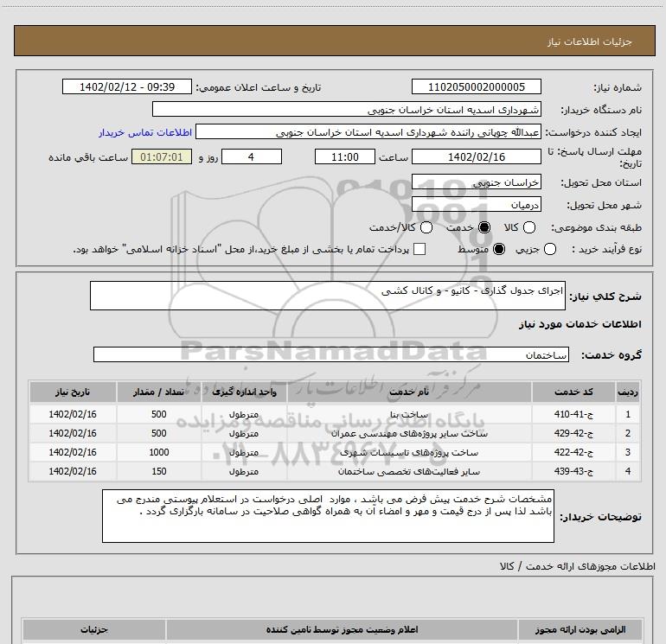Click اعلام وضعیت مجوز توسط تامین کننده header

[342, 629]
